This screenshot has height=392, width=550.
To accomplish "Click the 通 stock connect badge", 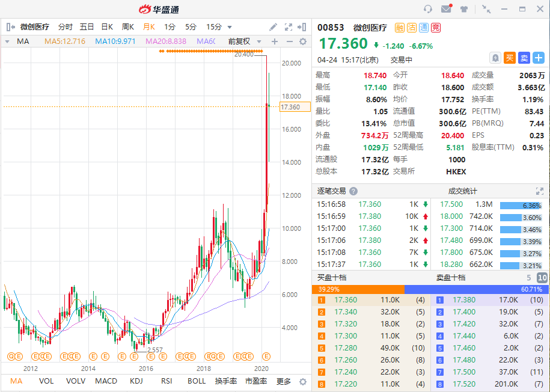I will (x=424, y=28).
